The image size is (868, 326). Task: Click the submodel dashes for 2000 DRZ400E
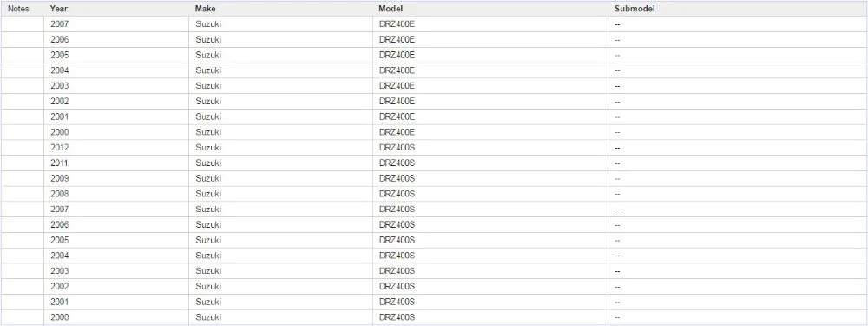617,132
